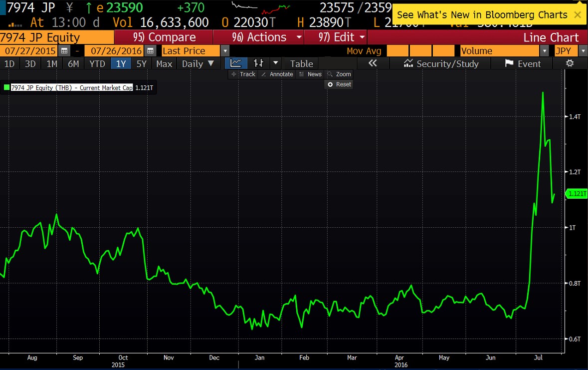Switch to the bar chart type icon
This screenshot has width=588, height=370.
(258, 63)
